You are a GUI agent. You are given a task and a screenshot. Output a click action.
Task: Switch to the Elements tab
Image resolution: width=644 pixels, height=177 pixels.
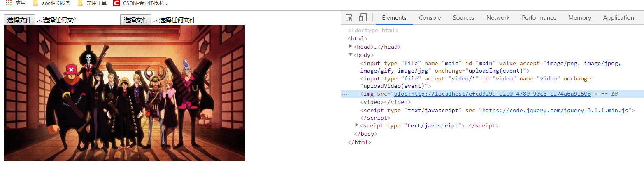coord(394,18)
